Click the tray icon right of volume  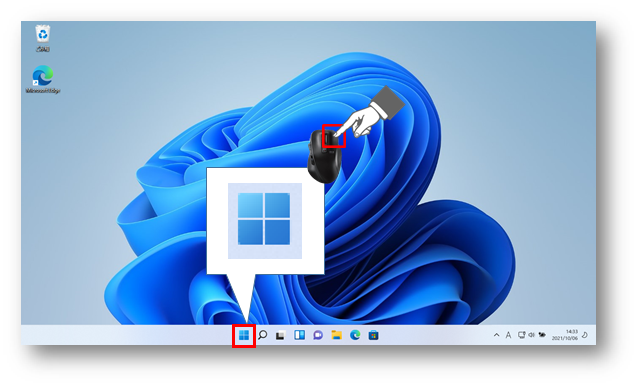(542, 335)
